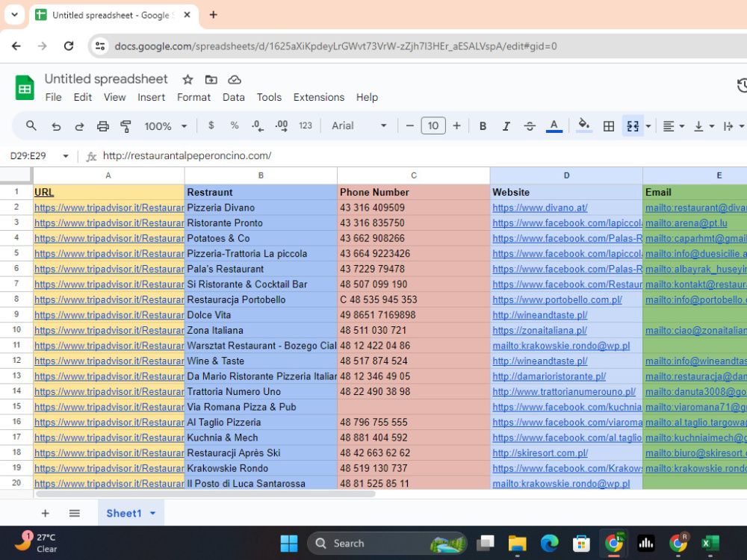Open Sheet1 tab options arrow

pos(152,514)
